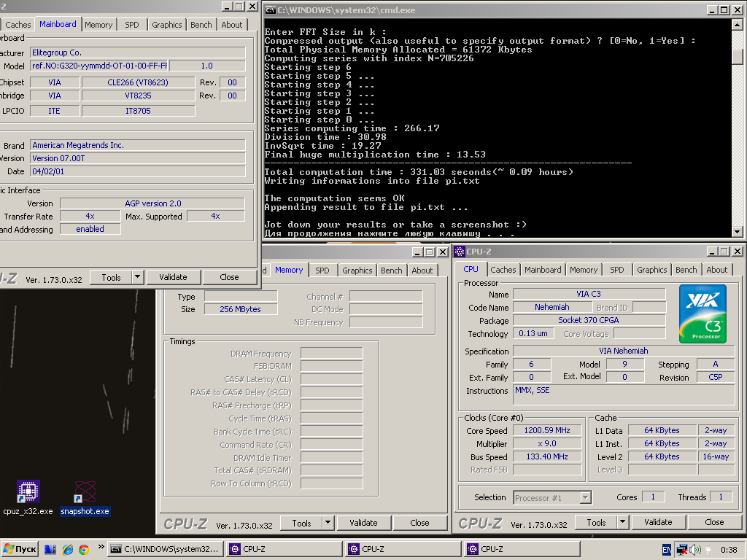Click the system tray clock 0:38
The height and width of the screenshot is (560, 747).
pyautogui.click(x=729, y=550)
